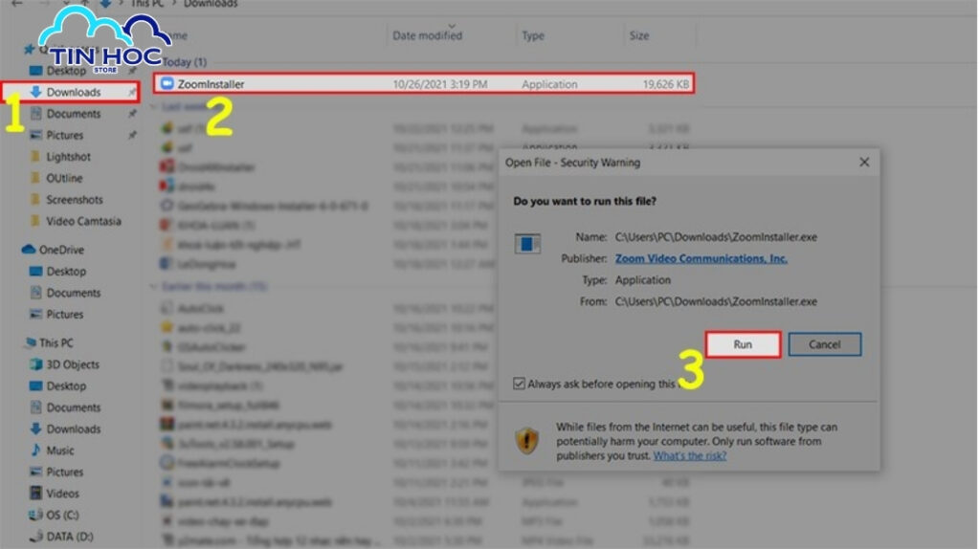The image size is (980, 549).
Task: Uncheck Always ask before opening this file
Action: 519,384
